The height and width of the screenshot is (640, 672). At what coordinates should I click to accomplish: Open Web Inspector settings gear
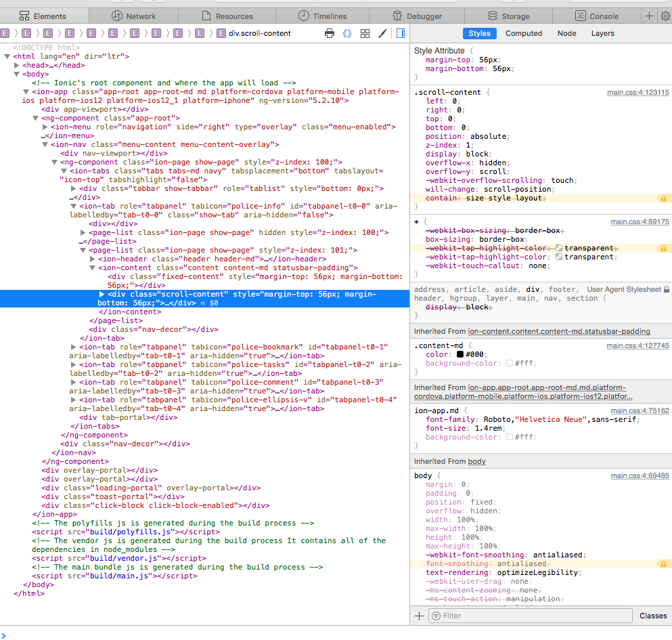click(x=664, y=16)
